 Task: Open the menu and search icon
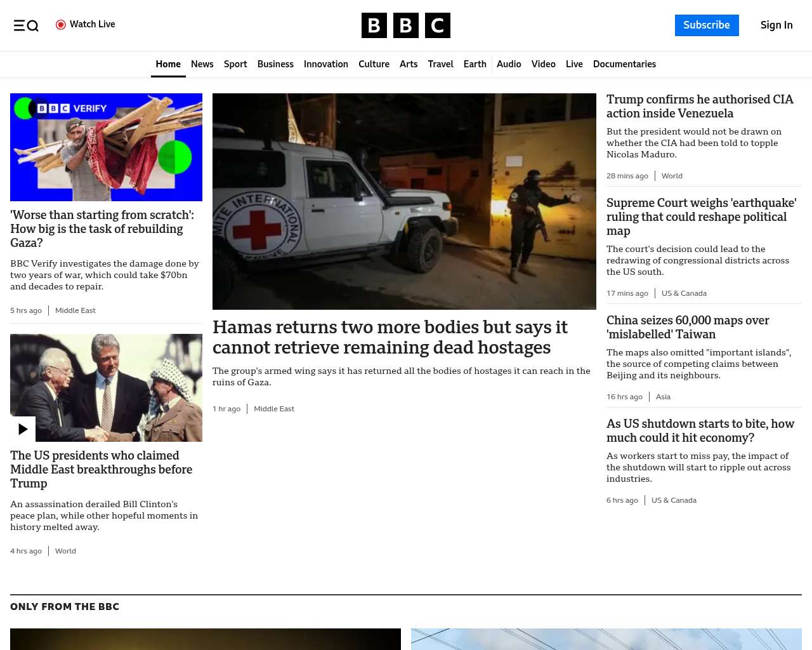(26, 25)
